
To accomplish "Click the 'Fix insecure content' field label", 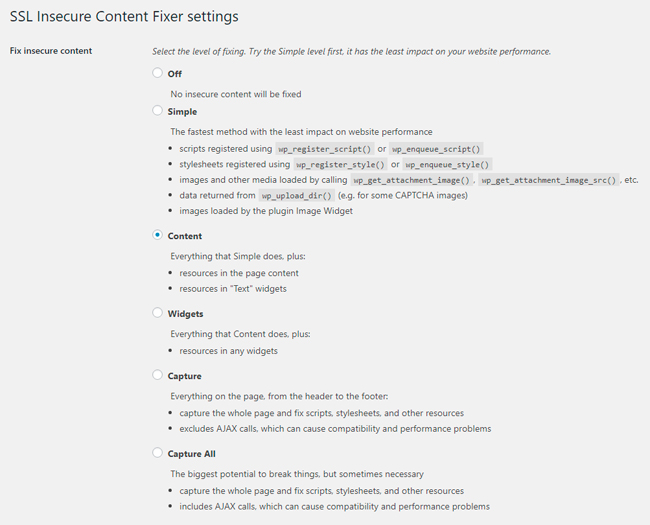I will click(x=50, y=51).
